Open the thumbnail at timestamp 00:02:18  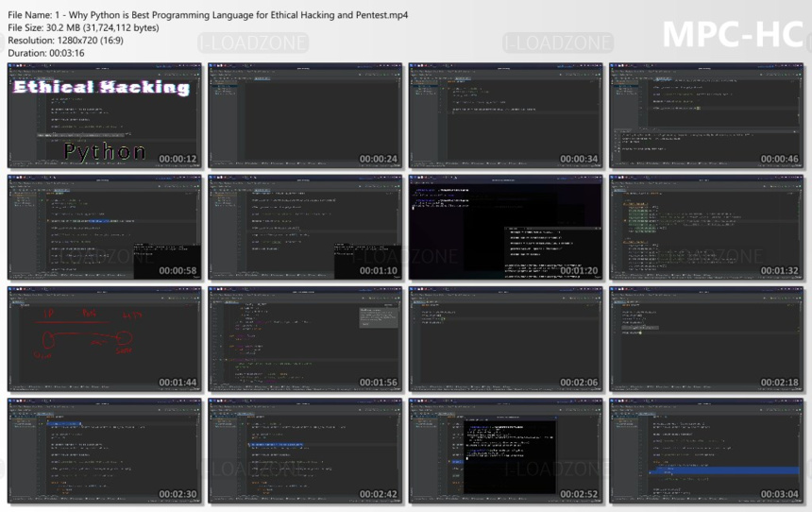(x=706, y=339)
